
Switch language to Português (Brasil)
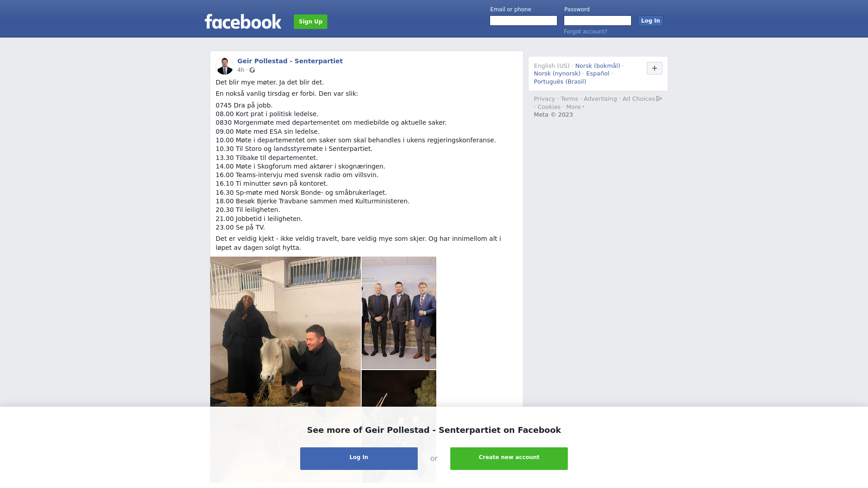560,82
